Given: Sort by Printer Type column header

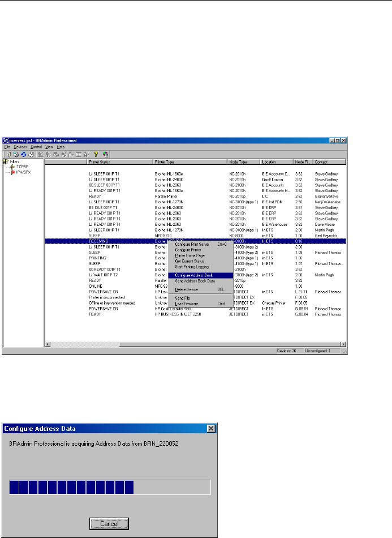Looking at the screenshot, I should (x=190, y=162).
